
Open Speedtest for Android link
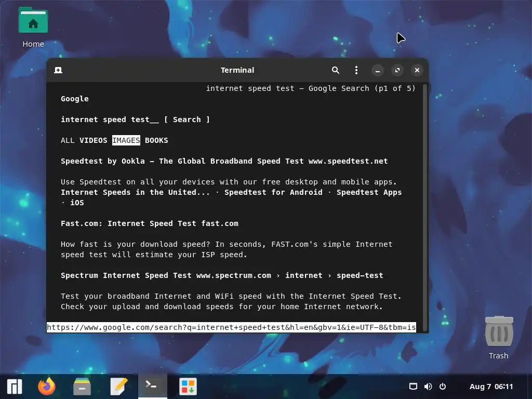pos(273,192)
